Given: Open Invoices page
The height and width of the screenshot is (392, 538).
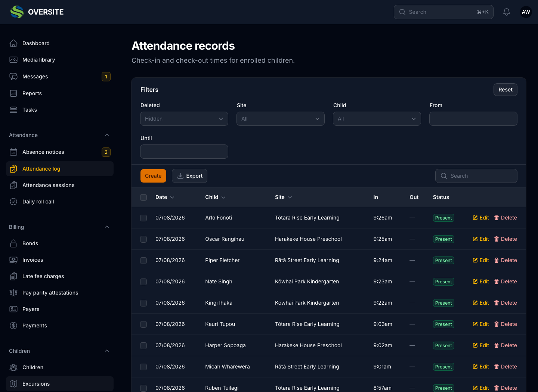Looking at the screenshot, I should (60, 260).
